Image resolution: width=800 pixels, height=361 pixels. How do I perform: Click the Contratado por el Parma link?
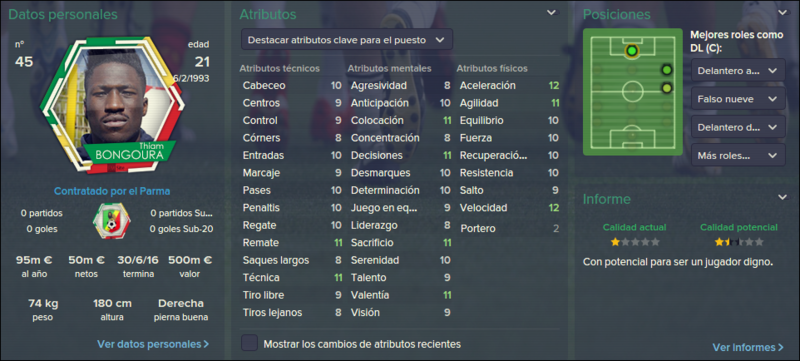coord(112,192)
